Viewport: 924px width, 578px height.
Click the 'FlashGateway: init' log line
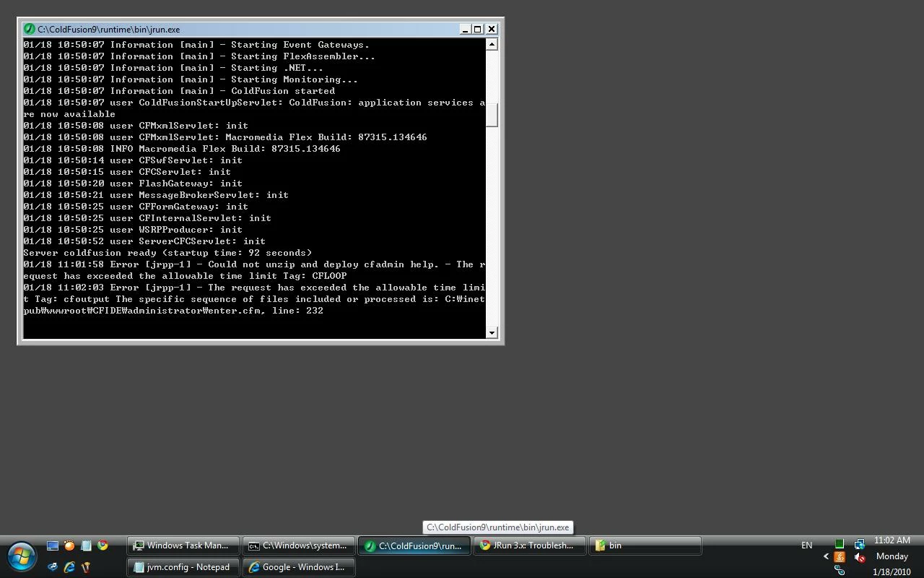click(x=133, y=184)
